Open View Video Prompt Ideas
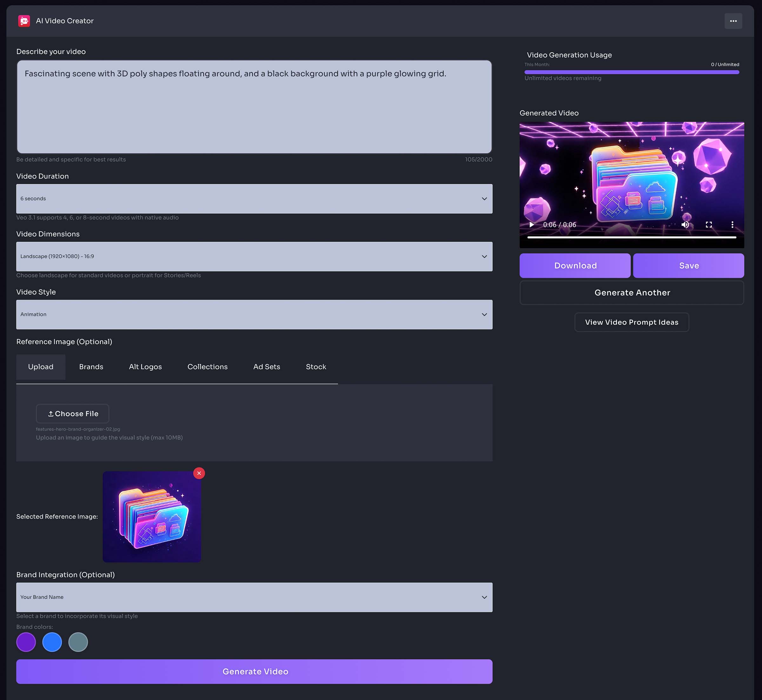 (631, 322)
